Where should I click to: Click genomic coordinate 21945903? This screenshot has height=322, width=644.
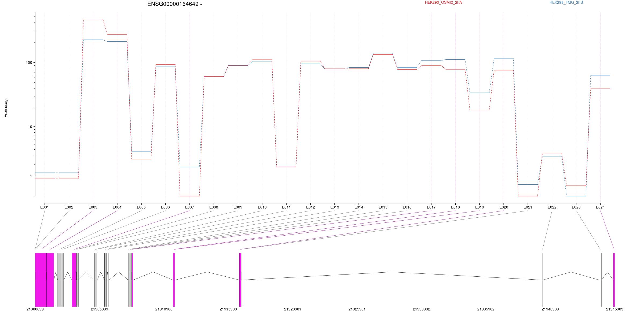point(614,309)
